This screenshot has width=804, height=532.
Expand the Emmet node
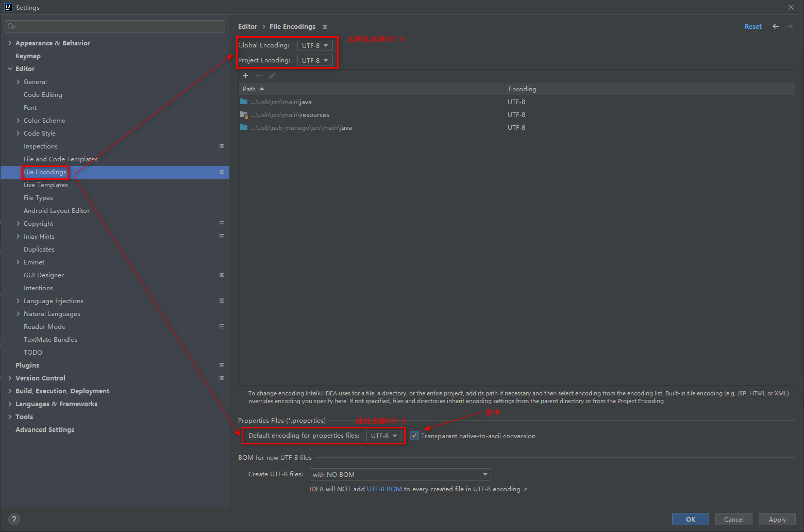click(18, 262)
